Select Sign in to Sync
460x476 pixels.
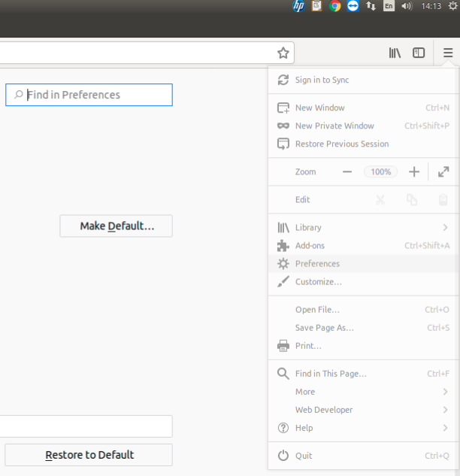pos(322,80)
